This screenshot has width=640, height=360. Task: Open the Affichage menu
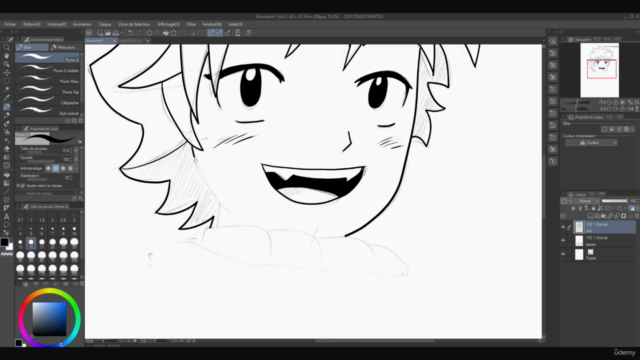169,24
